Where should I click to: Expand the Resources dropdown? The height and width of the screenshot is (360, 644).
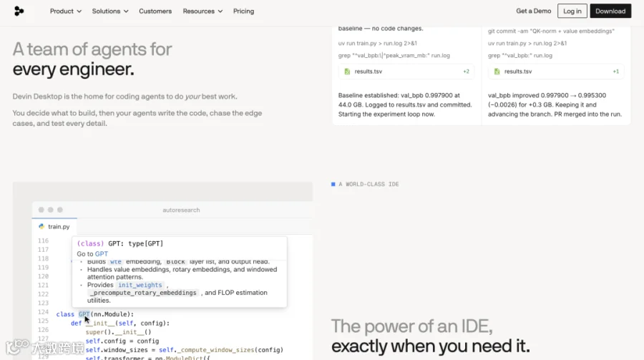coord(203,11)
